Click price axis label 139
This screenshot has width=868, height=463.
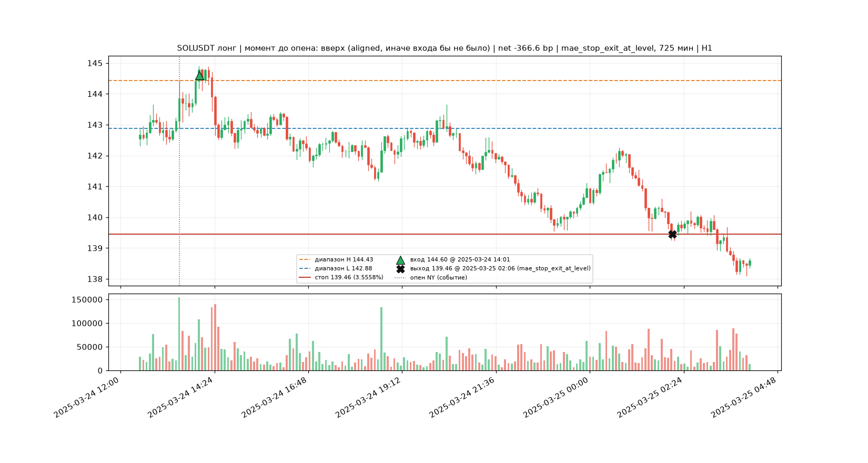click(95, 248)
